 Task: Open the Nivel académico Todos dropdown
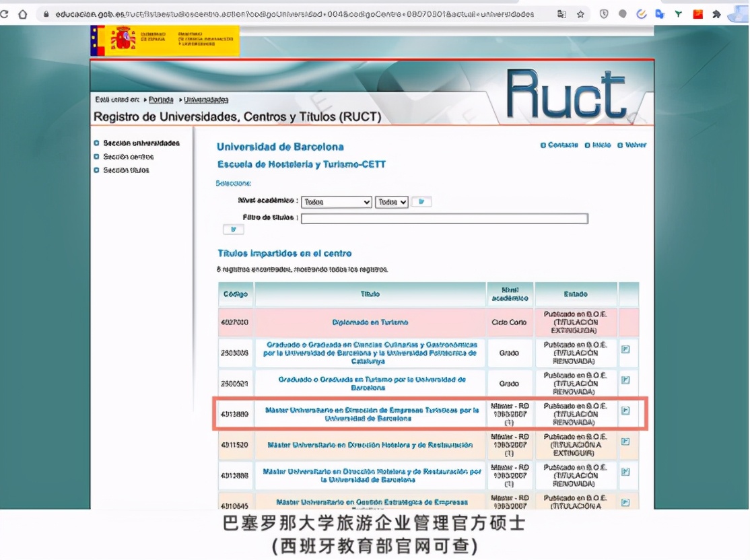point(336,203)
